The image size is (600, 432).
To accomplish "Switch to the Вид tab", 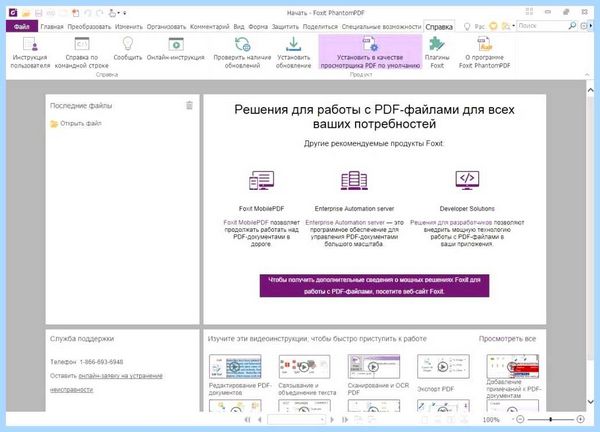I will coord(239,26).
